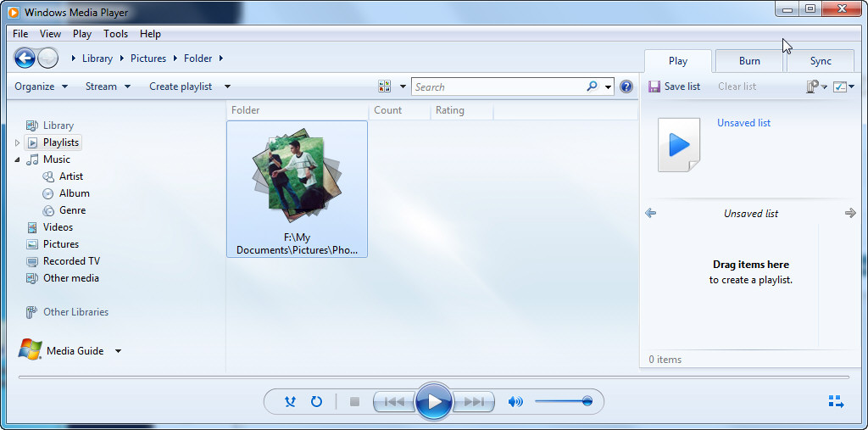Open the Stream dropdown
868x430 pixels.
108,87
